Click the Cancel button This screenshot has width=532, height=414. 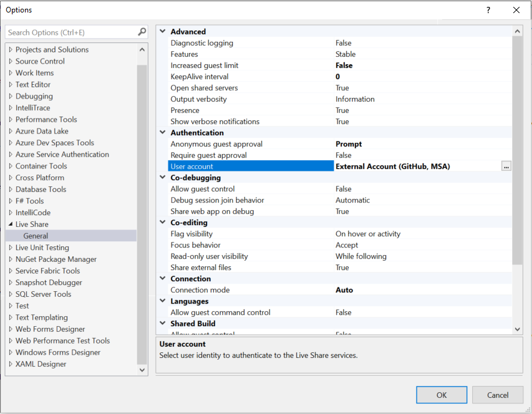[x=498, y=395]
